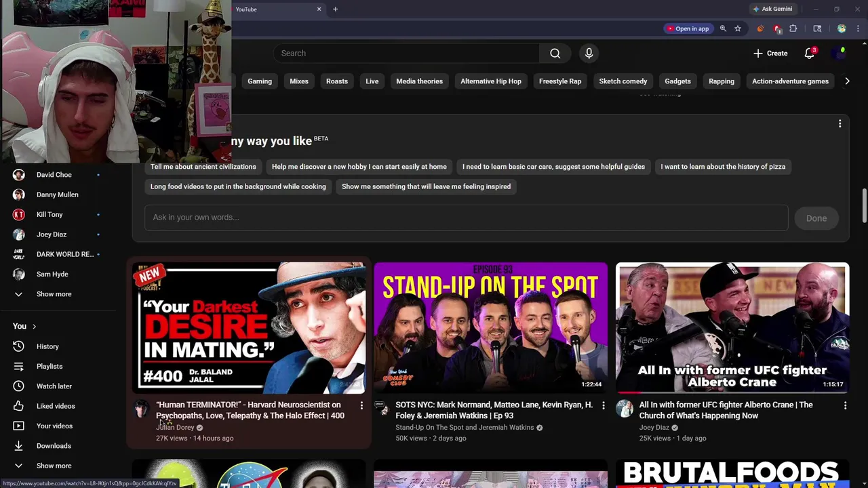Click the search magnifier button
Screen dimensions: 868x488
click(555, 54)
